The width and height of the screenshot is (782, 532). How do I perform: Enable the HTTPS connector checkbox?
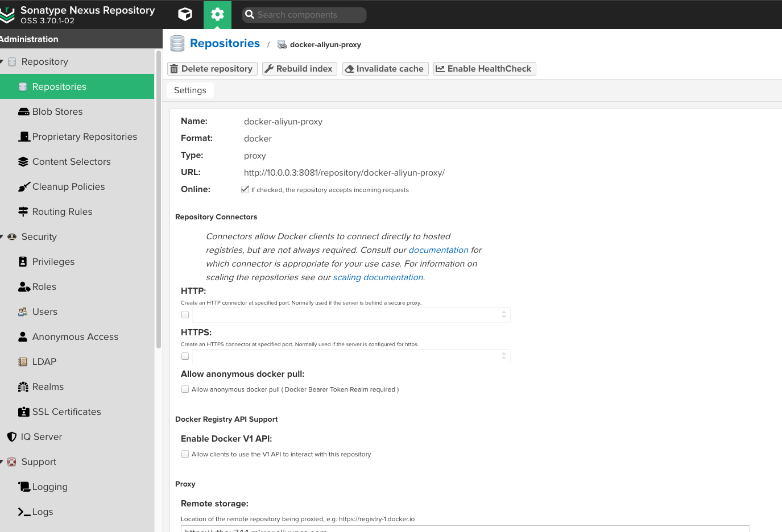[x=185, y=356]
